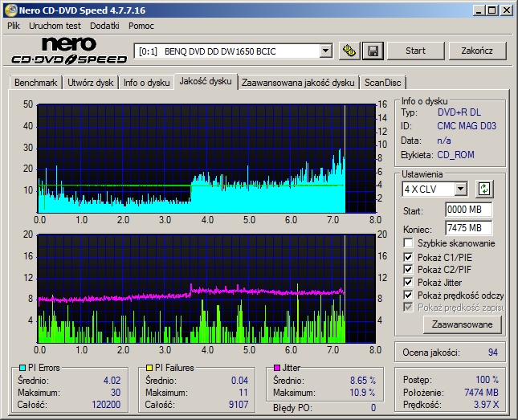Viewport: 518px width, 420px height.
Task: Click Jitter Maksimum value 10.9 %
Action: click(x=362, y=393)
